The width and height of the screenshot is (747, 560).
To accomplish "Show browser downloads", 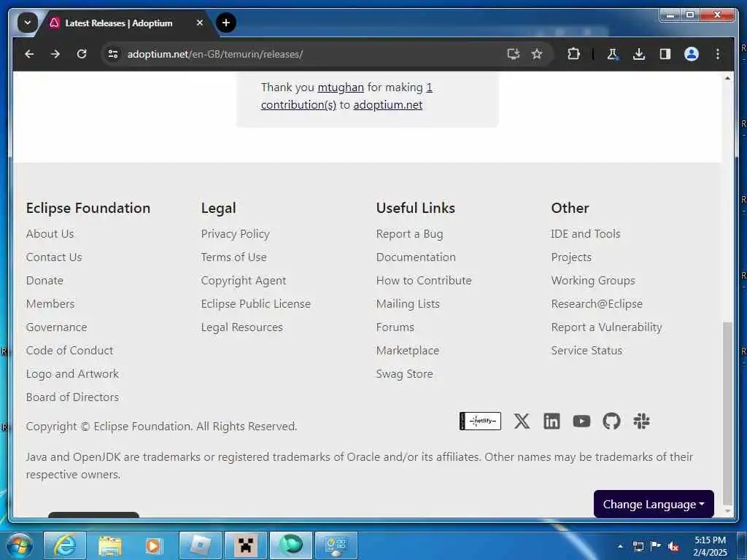I will (639, 54).
